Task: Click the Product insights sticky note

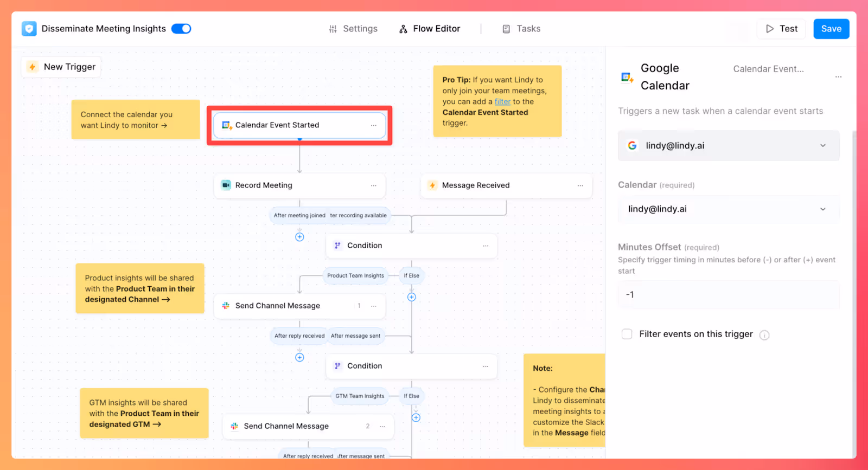Action: coord(140,288)
